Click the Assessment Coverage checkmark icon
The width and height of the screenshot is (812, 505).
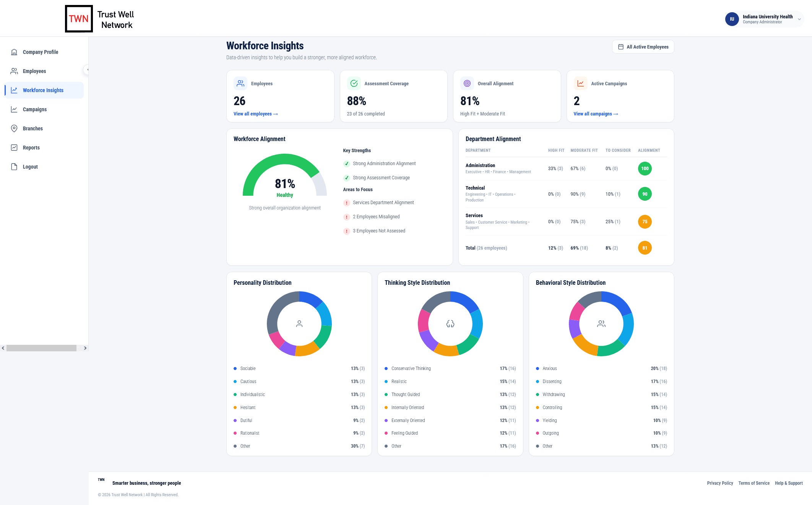(354, 83)
